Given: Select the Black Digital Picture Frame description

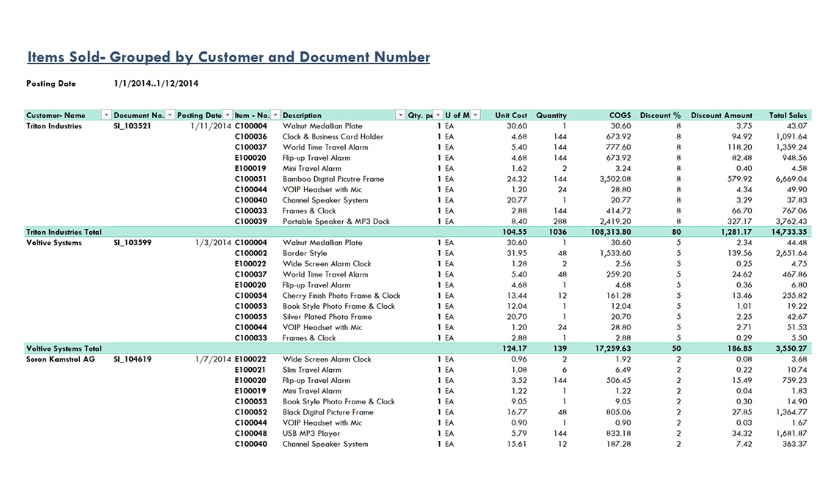Looking at the screenshot, I should click(x=328, y=412).
